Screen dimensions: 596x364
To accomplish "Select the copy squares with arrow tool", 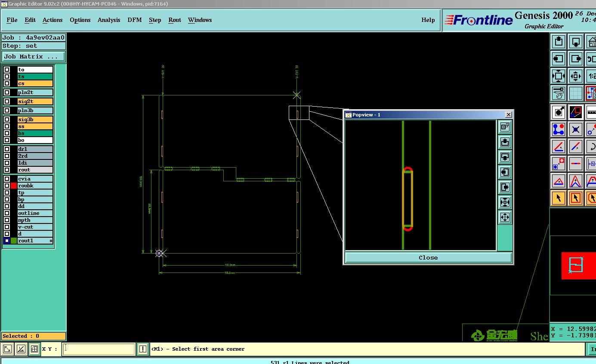I will [x=559, y=164].
